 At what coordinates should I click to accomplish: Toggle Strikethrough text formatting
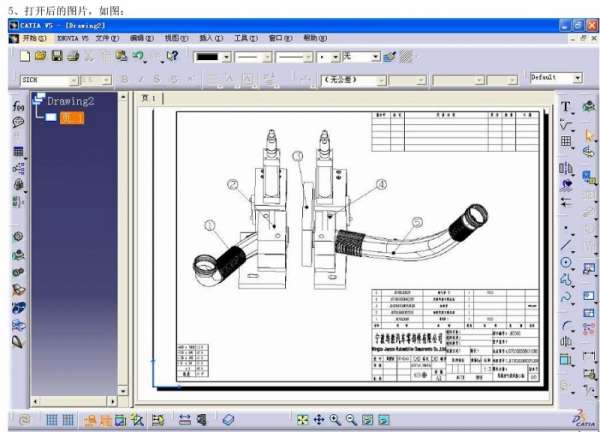(x=157, y=79)
